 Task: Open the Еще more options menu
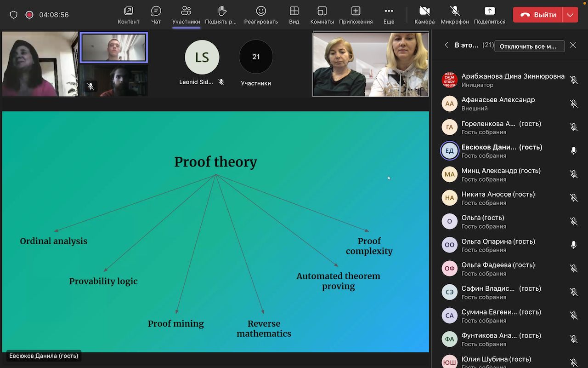[x=389, y=15]
